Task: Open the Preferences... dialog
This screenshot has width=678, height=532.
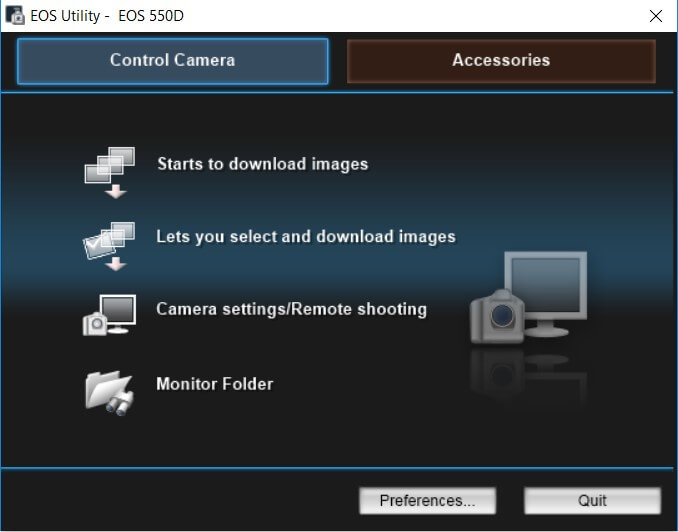Action: (x=427, y=500)
